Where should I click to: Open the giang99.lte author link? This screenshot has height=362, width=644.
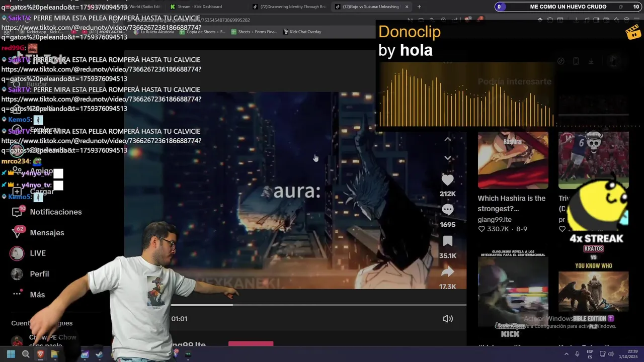click(495, 219)
